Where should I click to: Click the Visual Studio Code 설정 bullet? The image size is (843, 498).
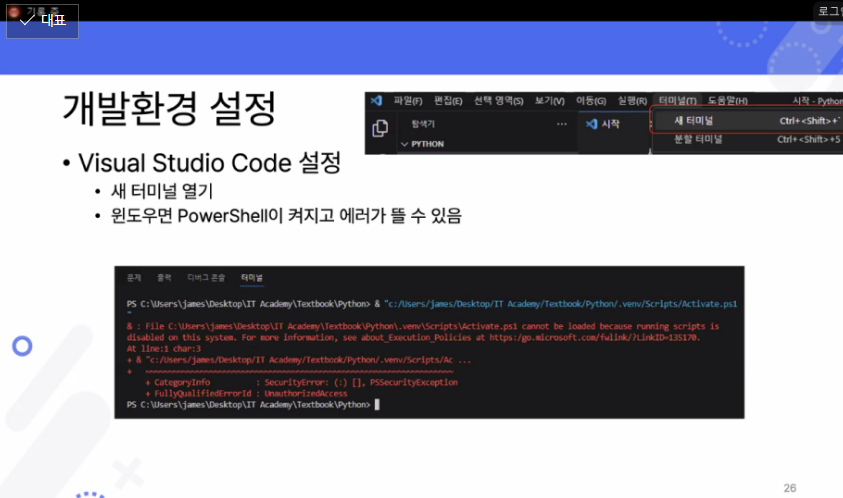click(209, 162)
